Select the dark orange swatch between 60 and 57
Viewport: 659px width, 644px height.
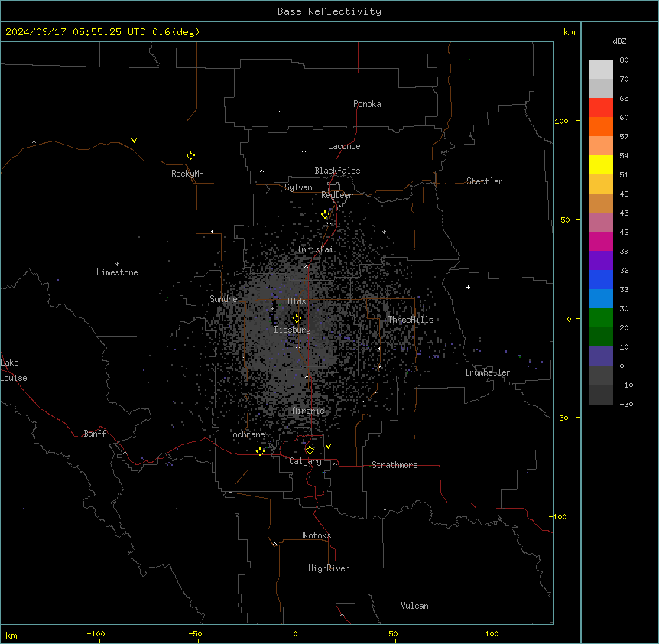click(x=601, y=126)
